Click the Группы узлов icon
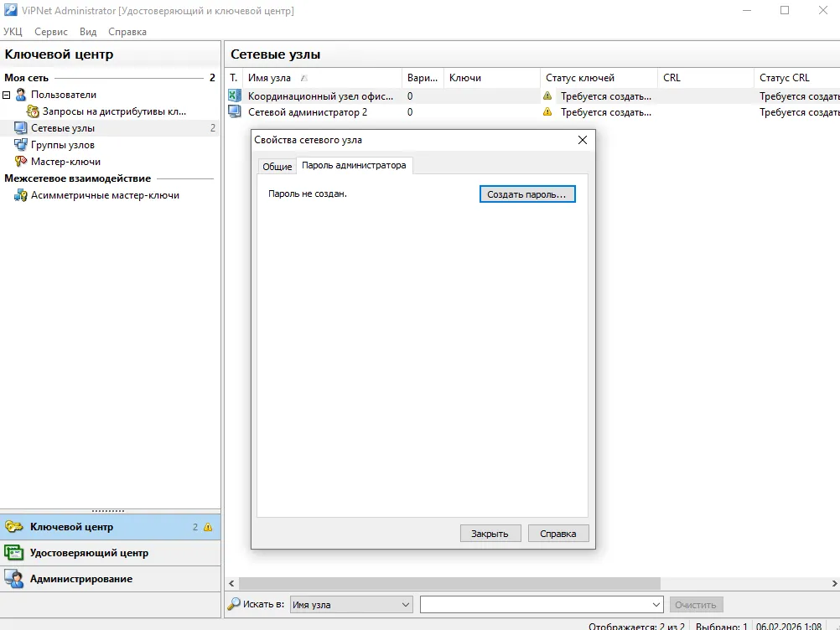The width and height of the screenshot is (840, 630). pos(21,145)
